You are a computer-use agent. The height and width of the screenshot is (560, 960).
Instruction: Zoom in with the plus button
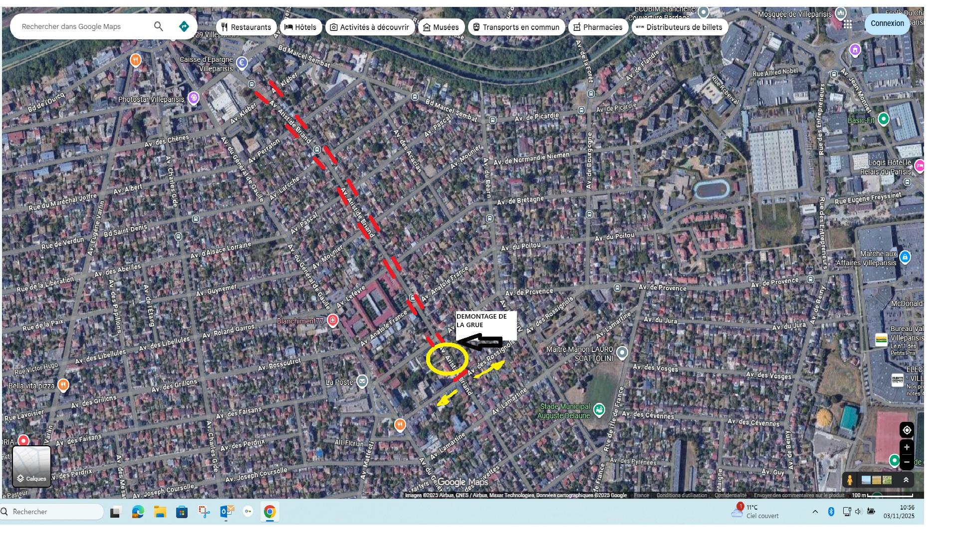pyautogui.click(x=907, y=447)
